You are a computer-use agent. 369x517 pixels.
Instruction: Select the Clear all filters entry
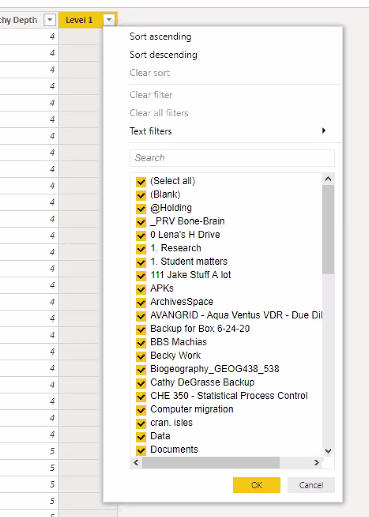159,113
